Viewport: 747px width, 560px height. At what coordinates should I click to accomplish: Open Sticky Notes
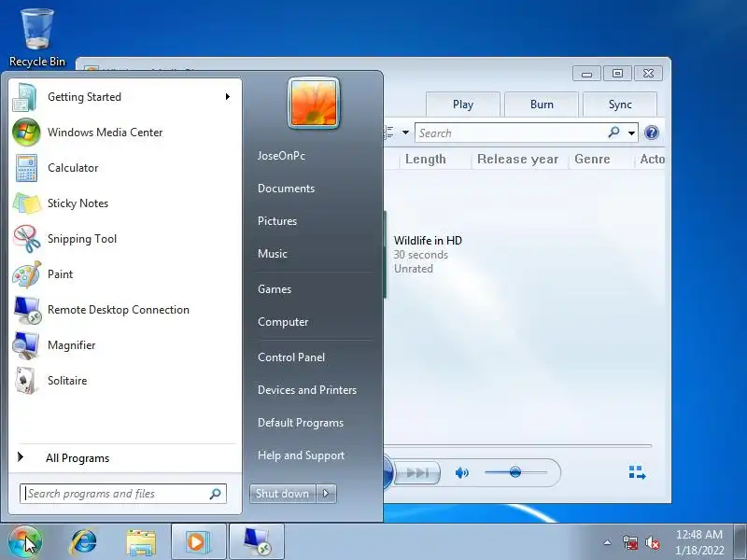125,203
